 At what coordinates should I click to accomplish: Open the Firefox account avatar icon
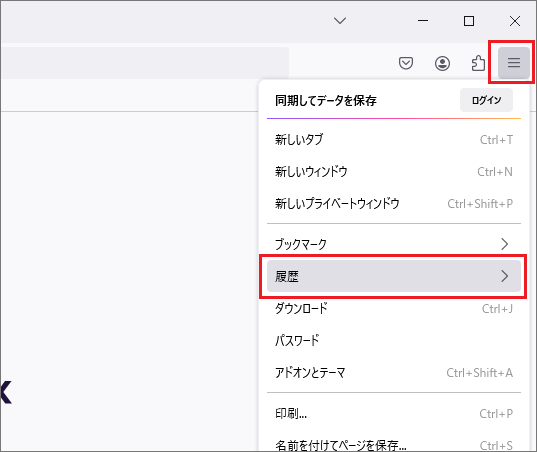coord(442,63)
